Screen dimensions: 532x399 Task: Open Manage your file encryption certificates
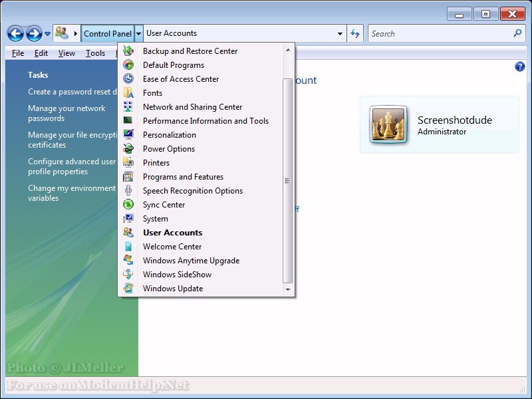72,140
